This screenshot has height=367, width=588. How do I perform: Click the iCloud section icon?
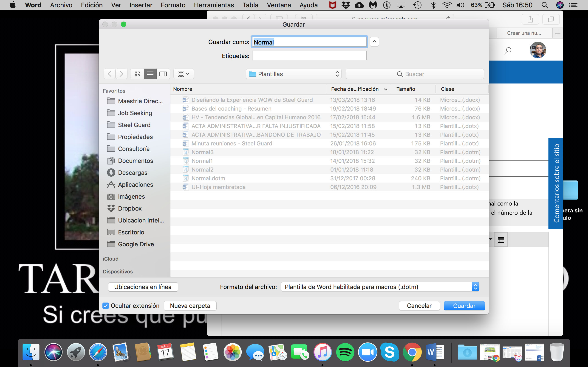[110, 258]
